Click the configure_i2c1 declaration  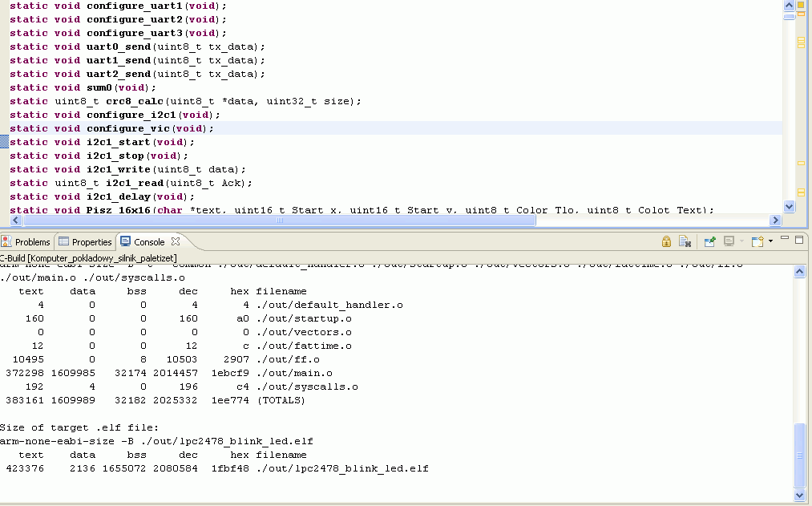pos(115,115)
